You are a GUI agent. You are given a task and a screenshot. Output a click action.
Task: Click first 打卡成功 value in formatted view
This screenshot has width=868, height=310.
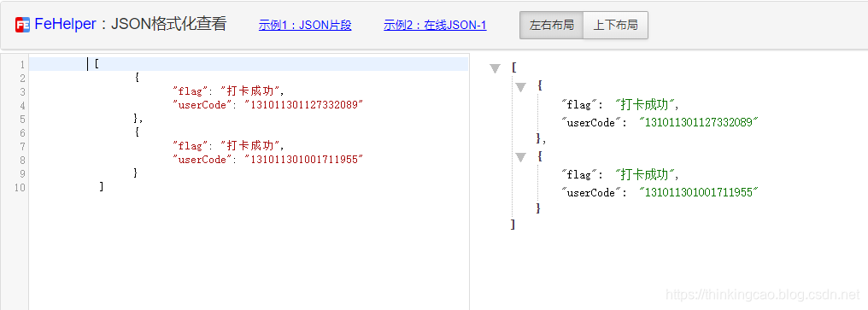coord(644,105)
